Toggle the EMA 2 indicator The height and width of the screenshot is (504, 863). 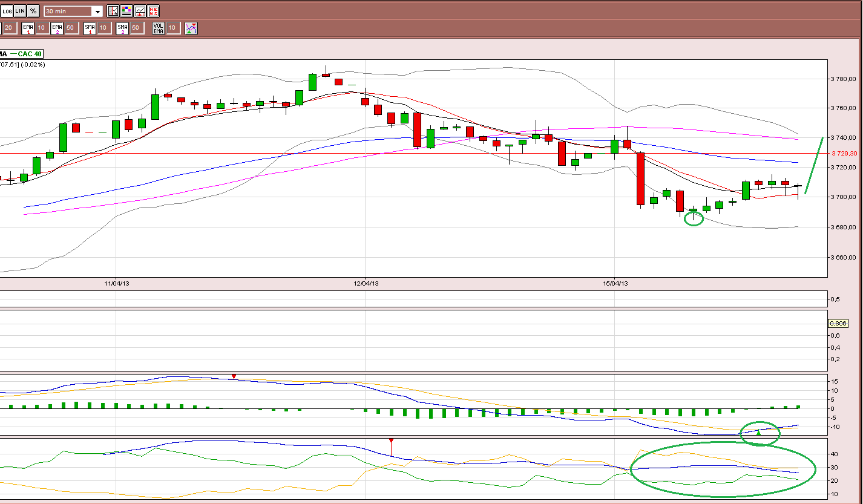[57, 28]
